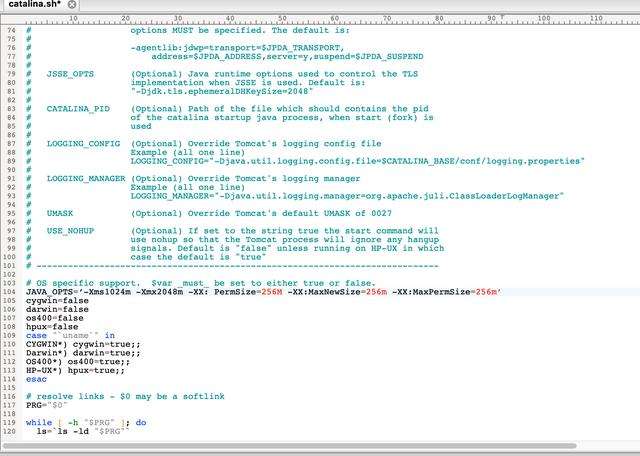This screenshot has height=456, width=640.
Task: Click the ephemeralDHKeySize=2048 text on line 81
Action: click(248, 91)
